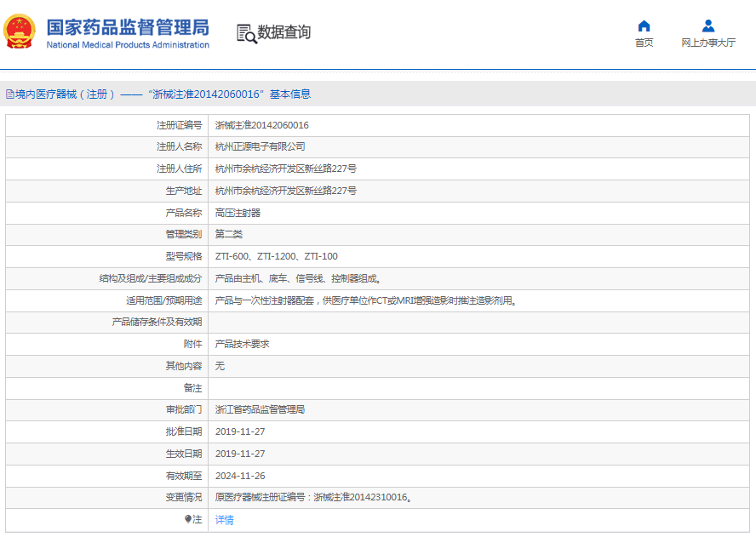Open the 网上办事大厅 text label
This screenshot has width=756, height=537.
(x=707, y=43)
